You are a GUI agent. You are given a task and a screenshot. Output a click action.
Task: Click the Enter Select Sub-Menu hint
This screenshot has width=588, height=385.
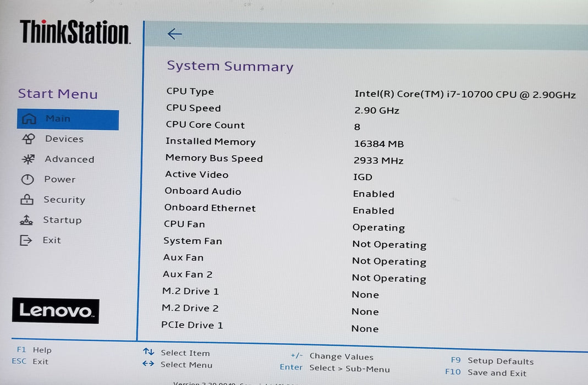[x=334, y=368]
